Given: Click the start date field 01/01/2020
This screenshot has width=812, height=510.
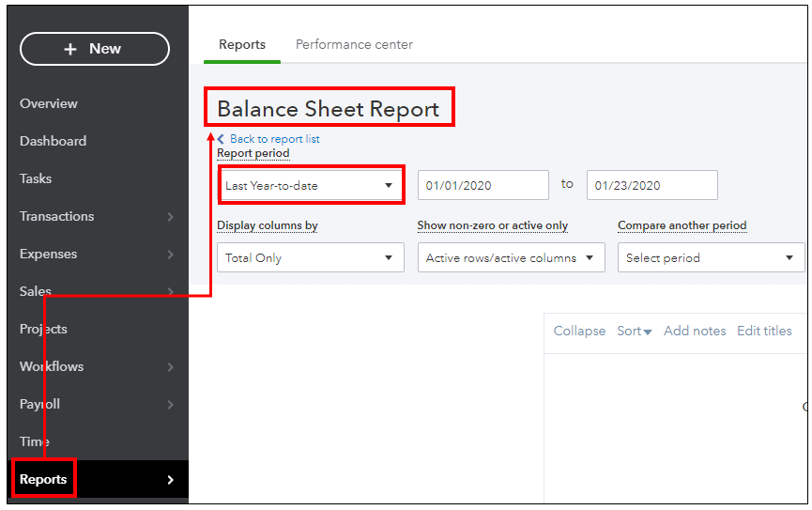Looking at the screenshot, I should pos(483,185).
